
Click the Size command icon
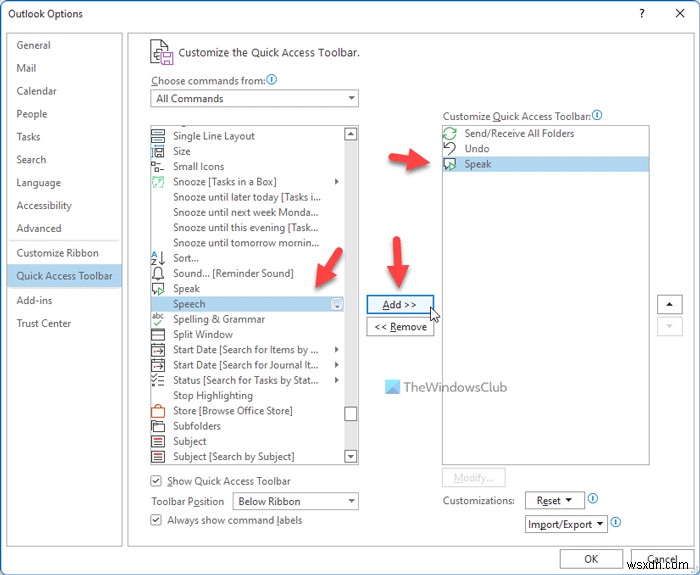pos(158,151)
